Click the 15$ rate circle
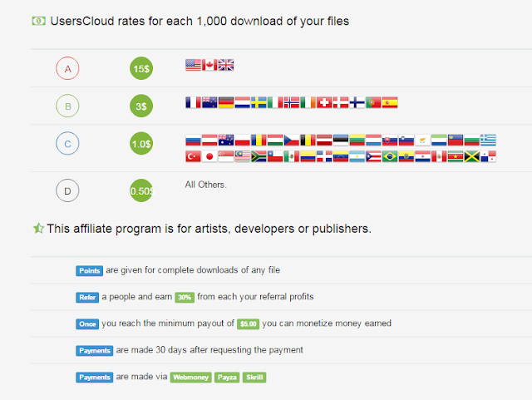This screenshot has width=532, height=400. point(141,68)
